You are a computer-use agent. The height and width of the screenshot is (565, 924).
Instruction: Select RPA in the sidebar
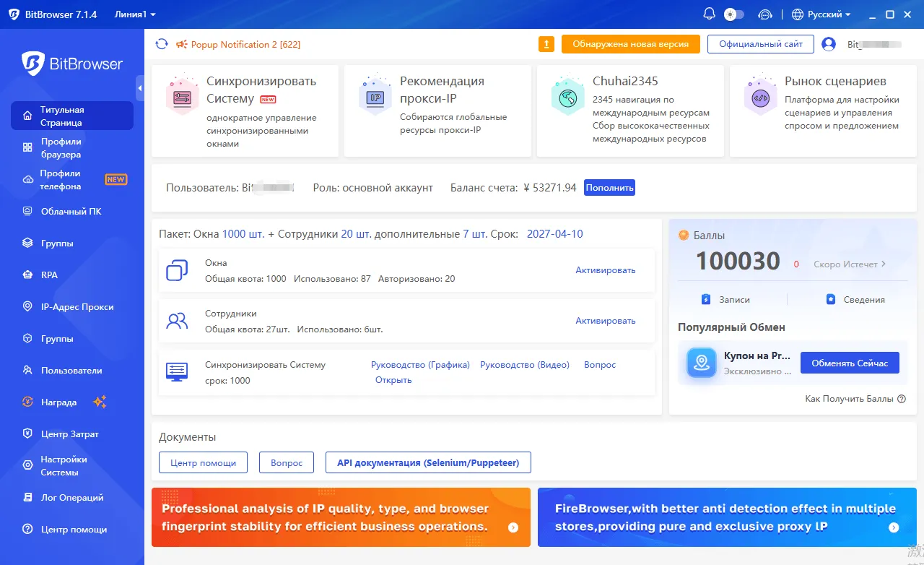pyautogui.click(x=72, y=275)
